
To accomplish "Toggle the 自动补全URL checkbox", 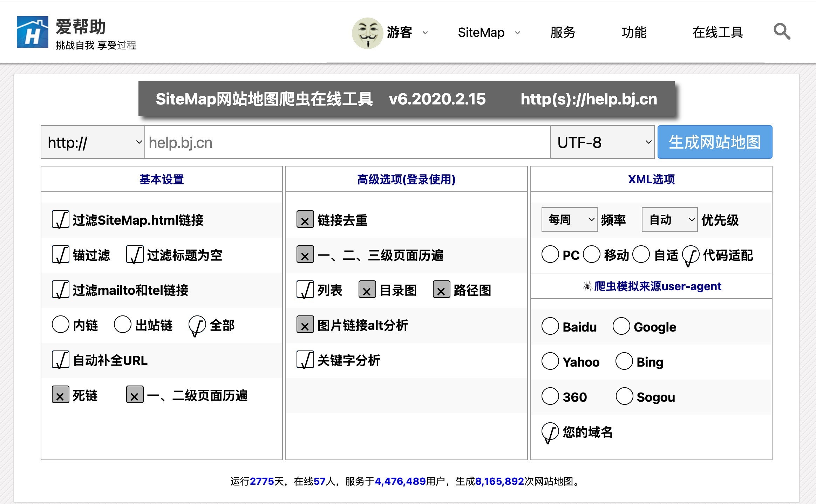I will pos(60,360).
